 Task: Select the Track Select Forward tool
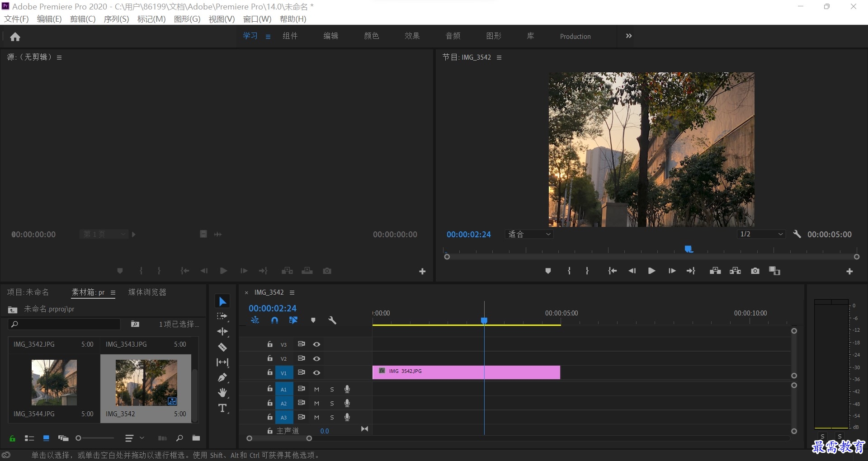point(222,316)
